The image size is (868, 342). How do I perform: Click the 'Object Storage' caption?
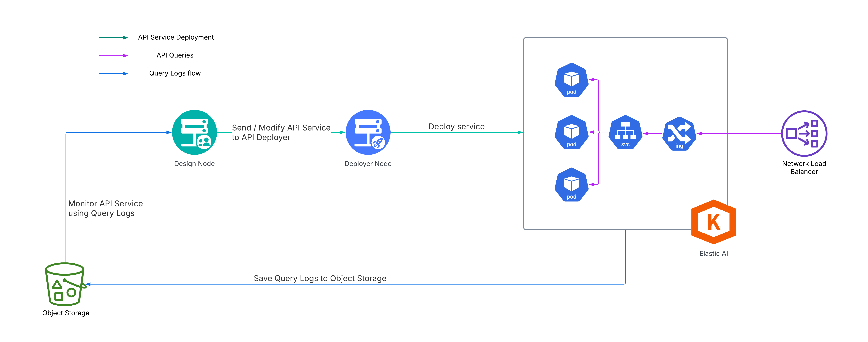[x=66, y=313]
